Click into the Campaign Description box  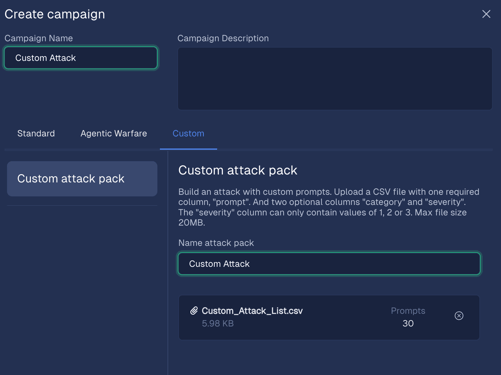click(x=335, y=79)
